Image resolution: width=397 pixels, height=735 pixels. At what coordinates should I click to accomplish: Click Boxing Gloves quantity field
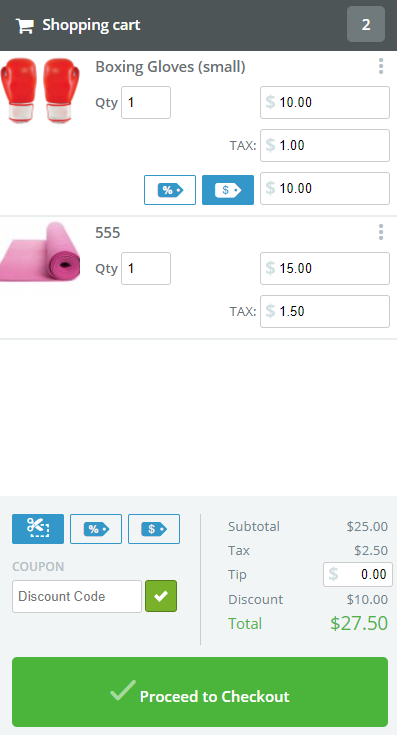point(146,102)
